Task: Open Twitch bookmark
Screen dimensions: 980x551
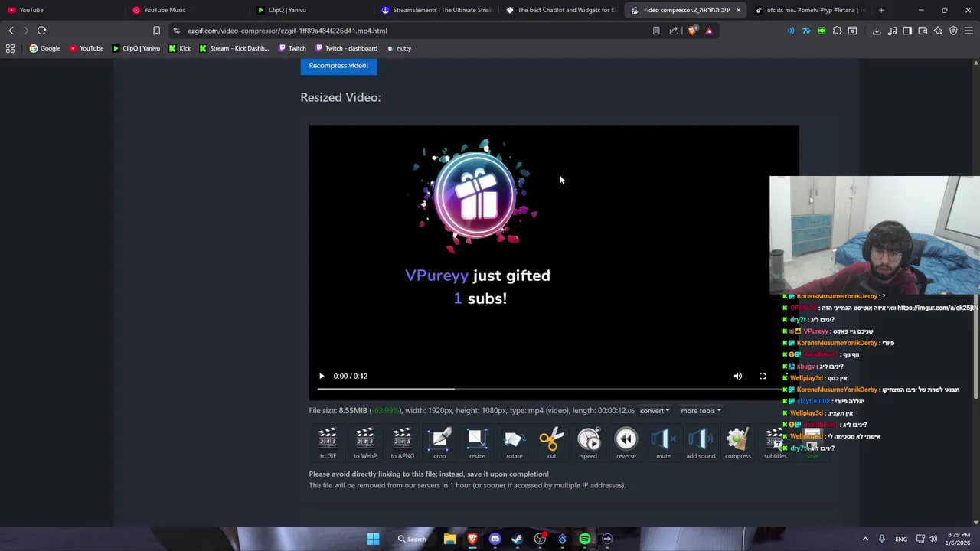Action: tap(292, 48)
